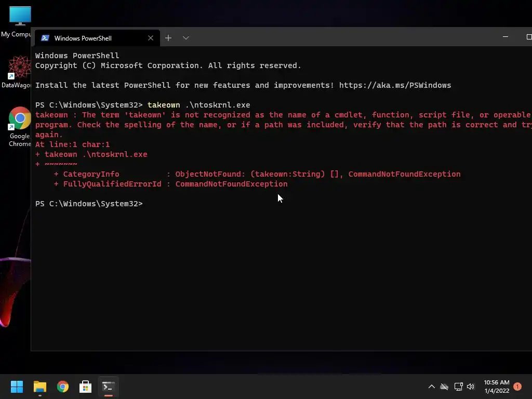Maximize the Windows Terminal window
532x399 pixels.
coord(528,37)
